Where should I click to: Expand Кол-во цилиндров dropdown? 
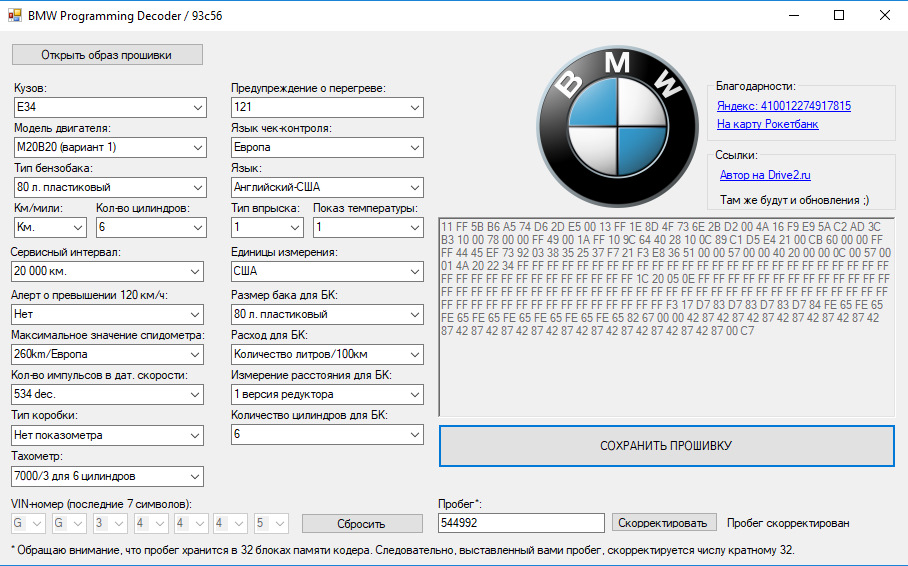tap(151, 227)
